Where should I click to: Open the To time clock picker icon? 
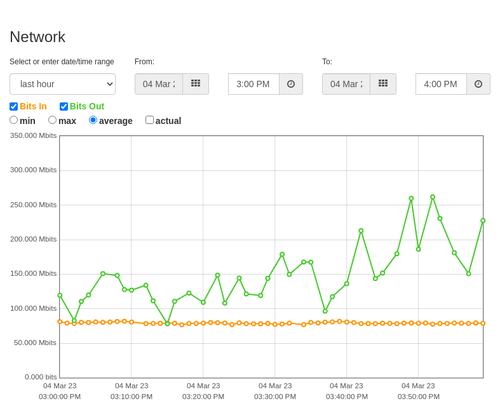[x=478, y=84]
